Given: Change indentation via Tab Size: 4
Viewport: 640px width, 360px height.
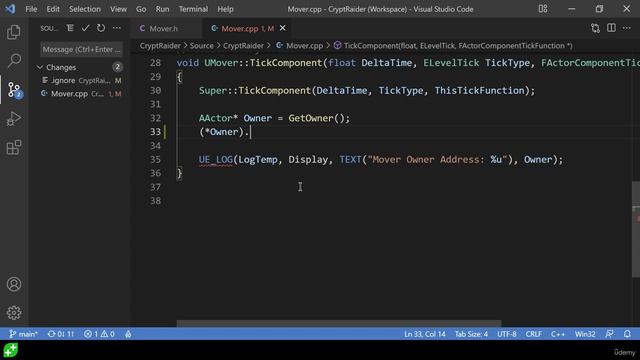Looking at the screenshot, I should pos(471,334).
